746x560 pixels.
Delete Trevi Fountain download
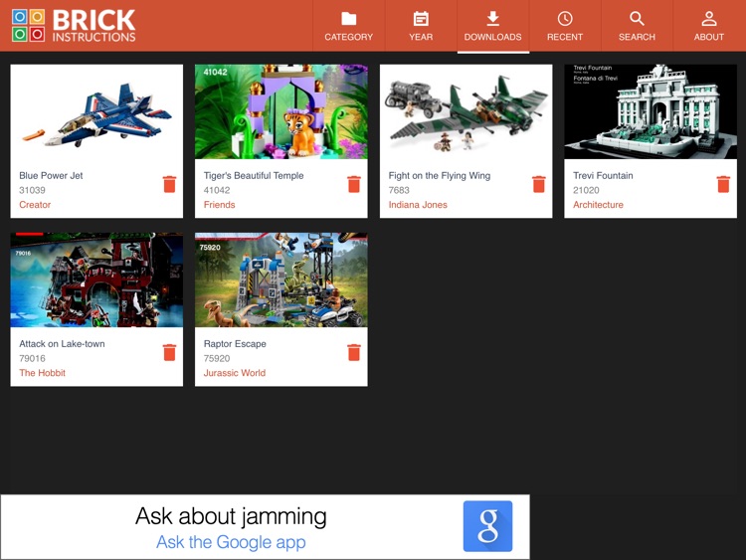723,184
